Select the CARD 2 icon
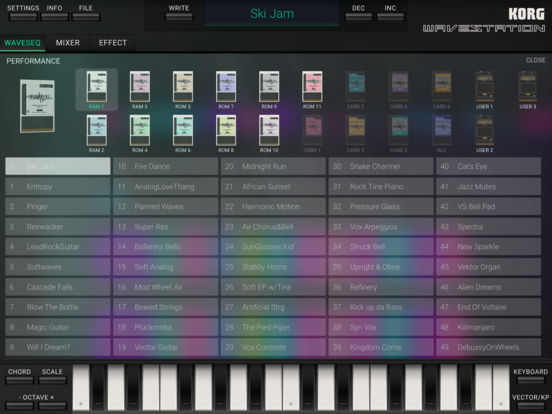Viewport: 552px width, 414px height. [x=356, y=87]
